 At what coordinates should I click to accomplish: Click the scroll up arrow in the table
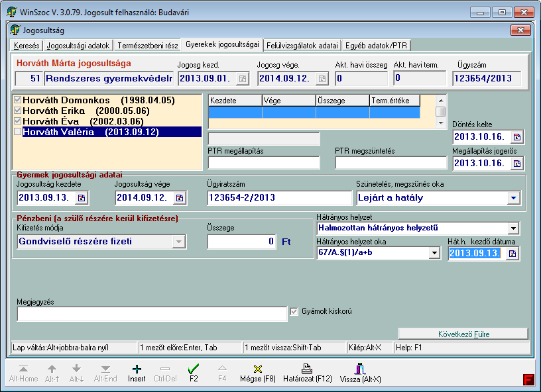[441, 101]
